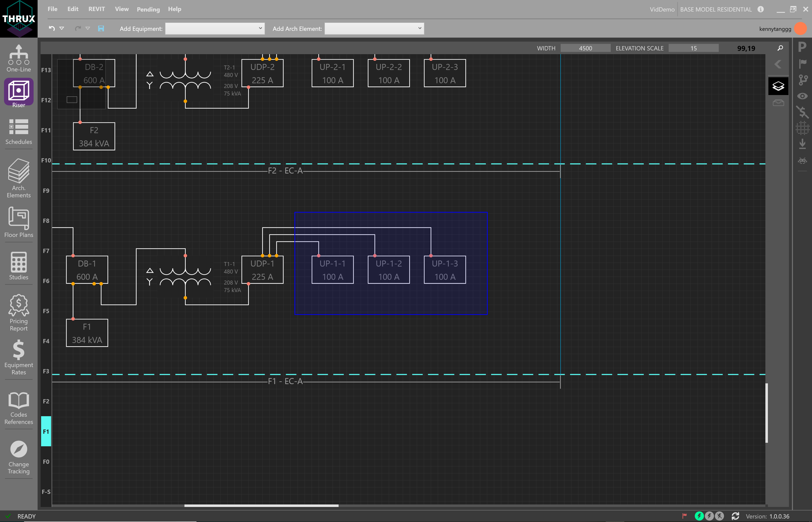Open the Floor Plans view

pos(18,222)
